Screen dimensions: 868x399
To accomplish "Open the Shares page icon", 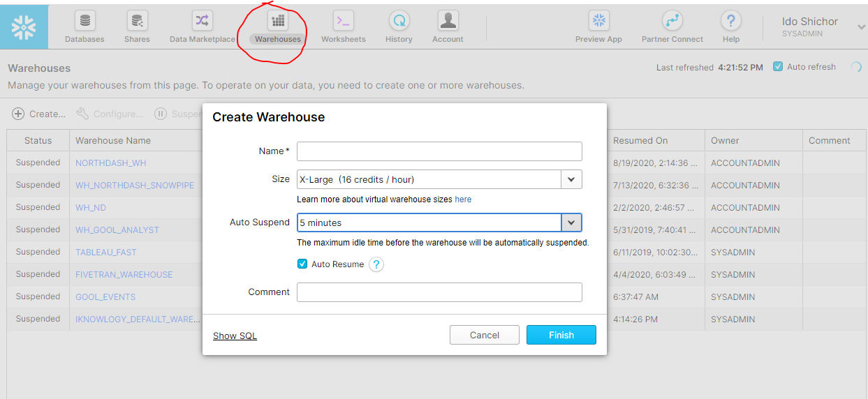I will point(137,21).
